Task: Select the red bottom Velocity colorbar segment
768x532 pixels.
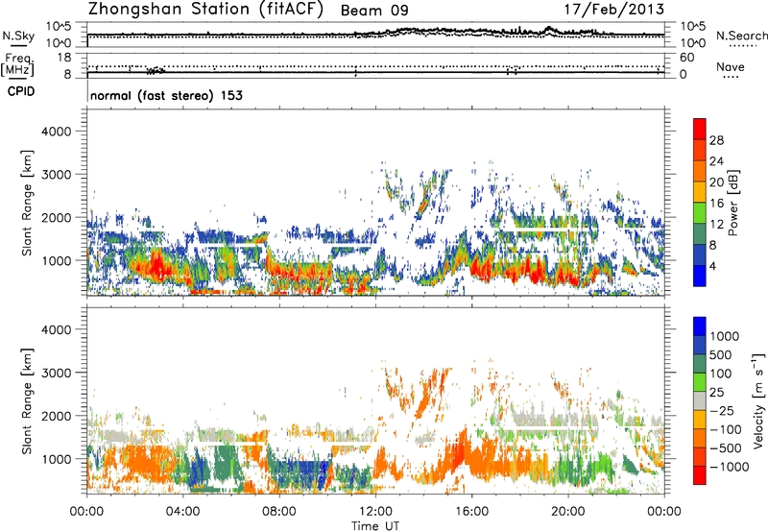Action: pyautogui.click(x=700, y=475)
